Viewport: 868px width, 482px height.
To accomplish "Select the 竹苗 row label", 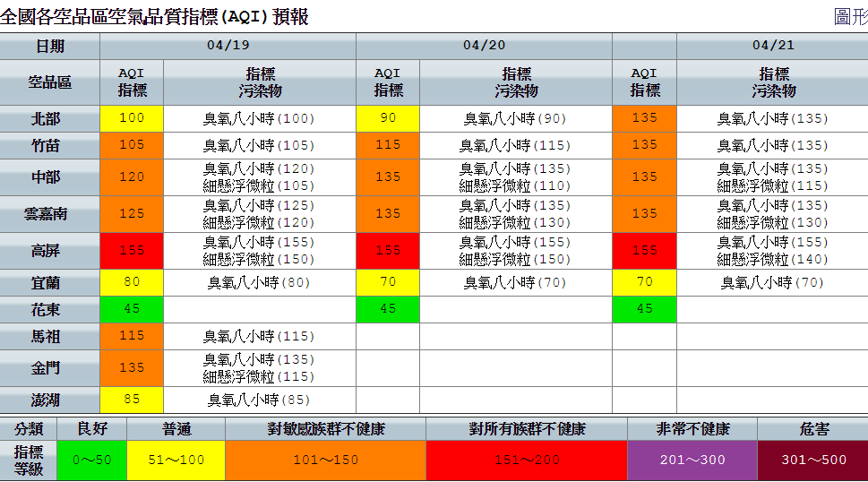I will point(50,145).
